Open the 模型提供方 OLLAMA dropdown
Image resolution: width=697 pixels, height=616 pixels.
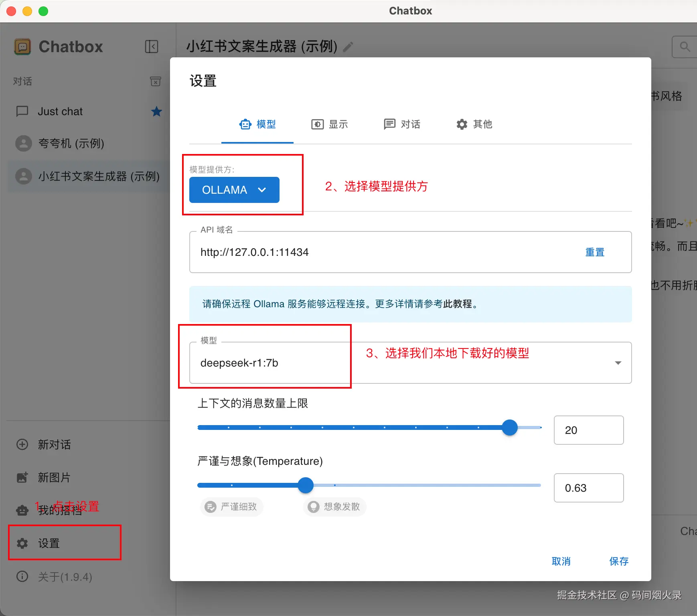coord(234,190)
